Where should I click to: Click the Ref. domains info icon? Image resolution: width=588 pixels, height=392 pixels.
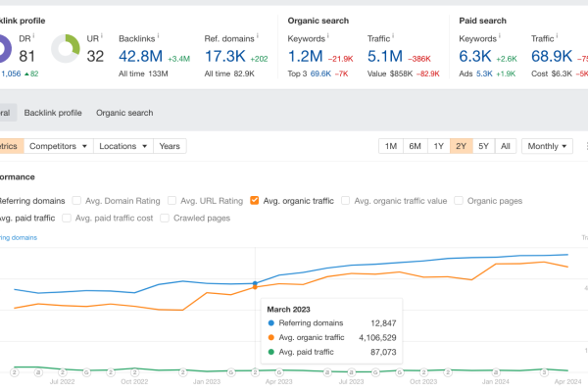[x=257, y=36]
